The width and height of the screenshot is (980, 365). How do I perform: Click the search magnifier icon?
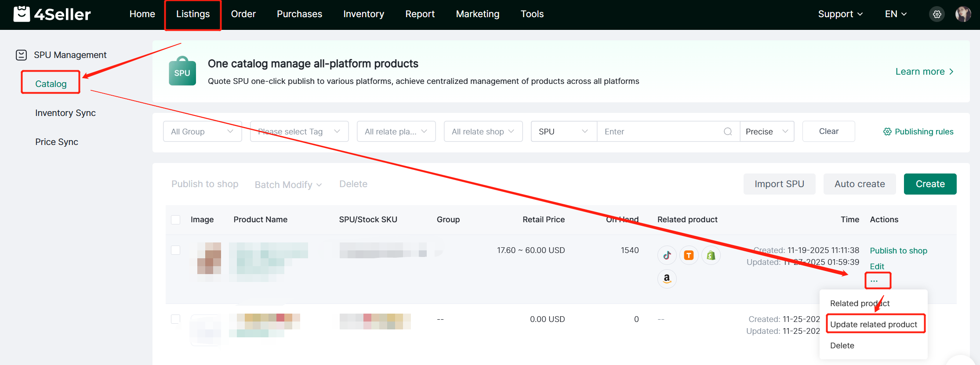pos(728,132)
